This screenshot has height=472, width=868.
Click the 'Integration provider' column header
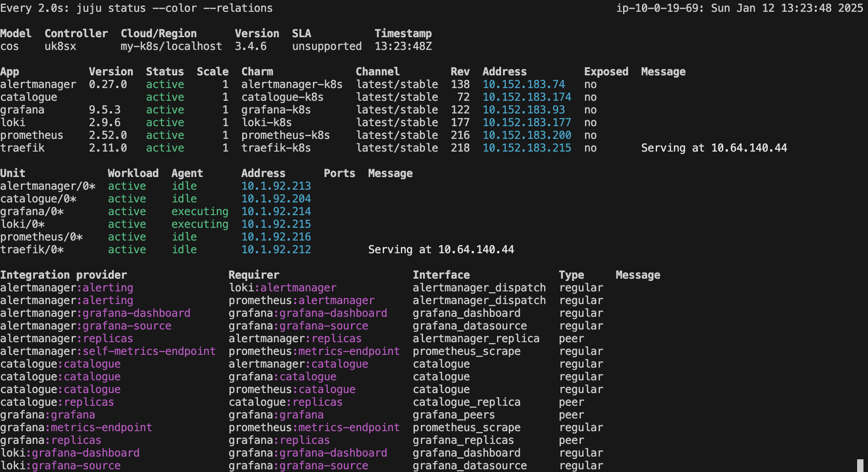point(63,275)
